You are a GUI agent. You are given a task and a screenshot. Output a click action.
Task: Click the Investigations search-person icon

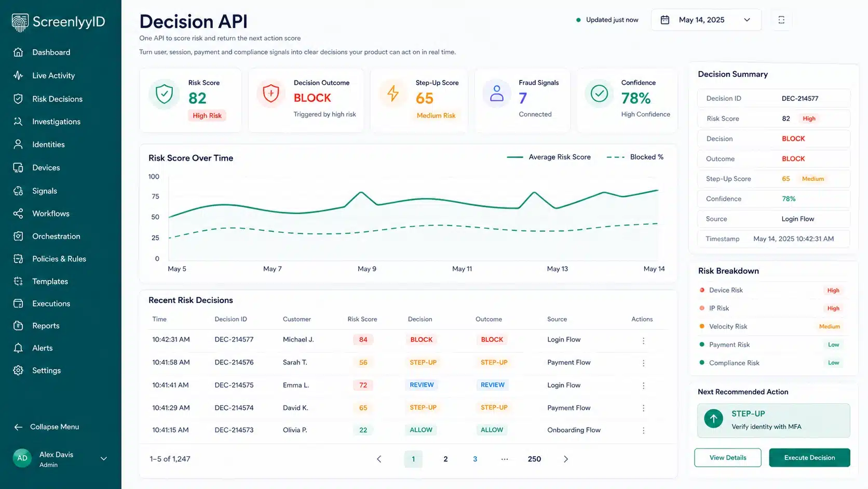tap(18, 122)
